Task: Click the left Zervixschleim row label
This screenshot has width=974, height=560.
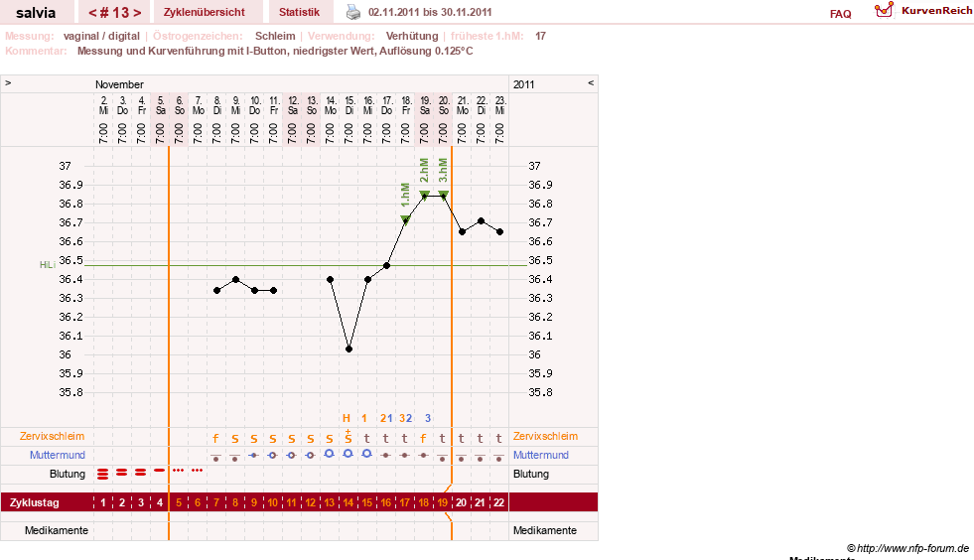Action: tap(53, 436)
